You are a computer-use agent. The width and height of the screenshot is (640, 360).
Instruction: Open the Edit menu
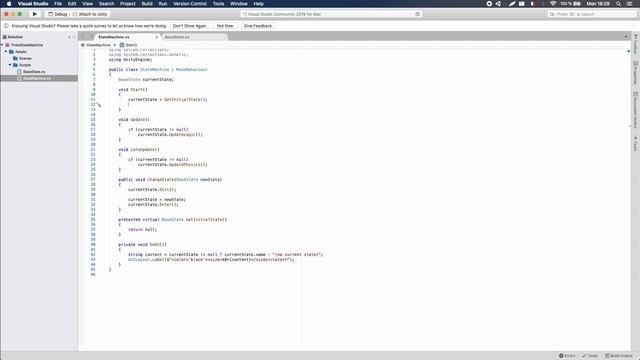(x=72, y=4)
